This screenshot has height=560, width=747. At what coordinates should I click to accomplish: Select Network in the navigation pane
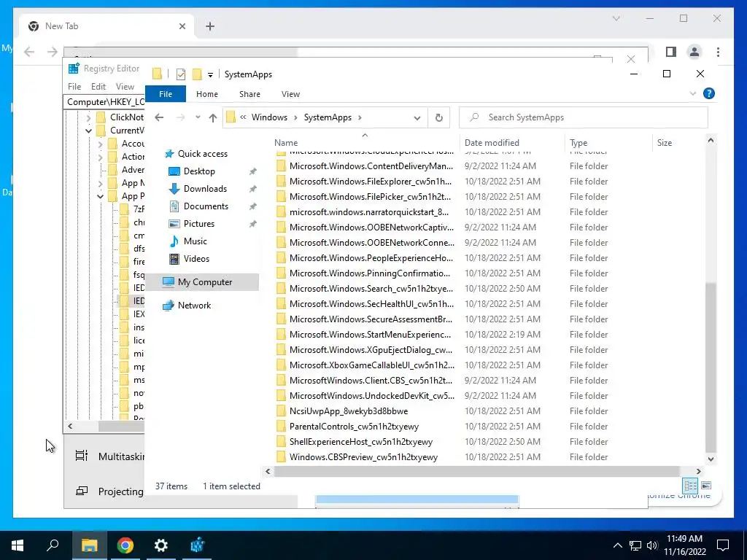tap(194, 306)
